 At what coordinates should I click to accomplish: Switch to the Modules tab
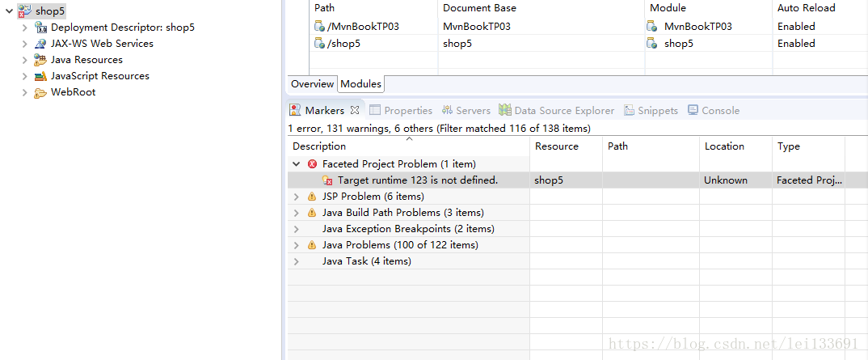click(x=361, y=83)
